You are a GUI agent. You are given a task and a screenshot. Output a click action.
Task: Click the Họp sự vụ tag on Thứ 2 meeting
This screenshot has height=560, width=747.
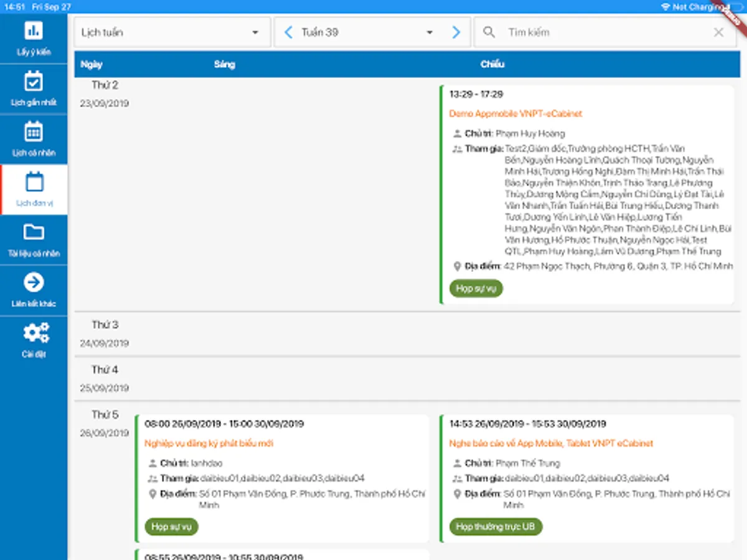click(x=476, y=289)
